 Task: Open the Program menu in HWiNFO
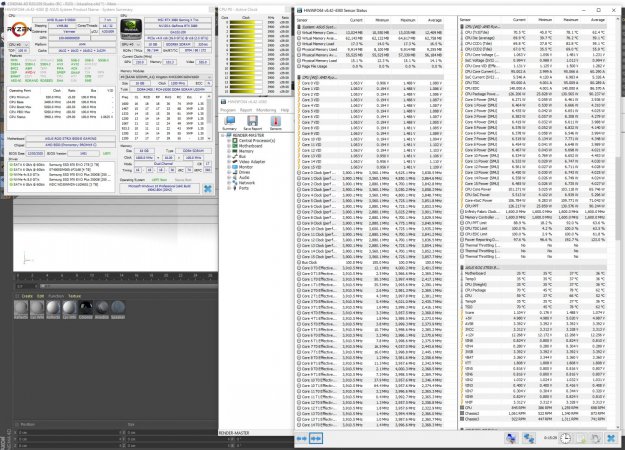tap(228, 110)
